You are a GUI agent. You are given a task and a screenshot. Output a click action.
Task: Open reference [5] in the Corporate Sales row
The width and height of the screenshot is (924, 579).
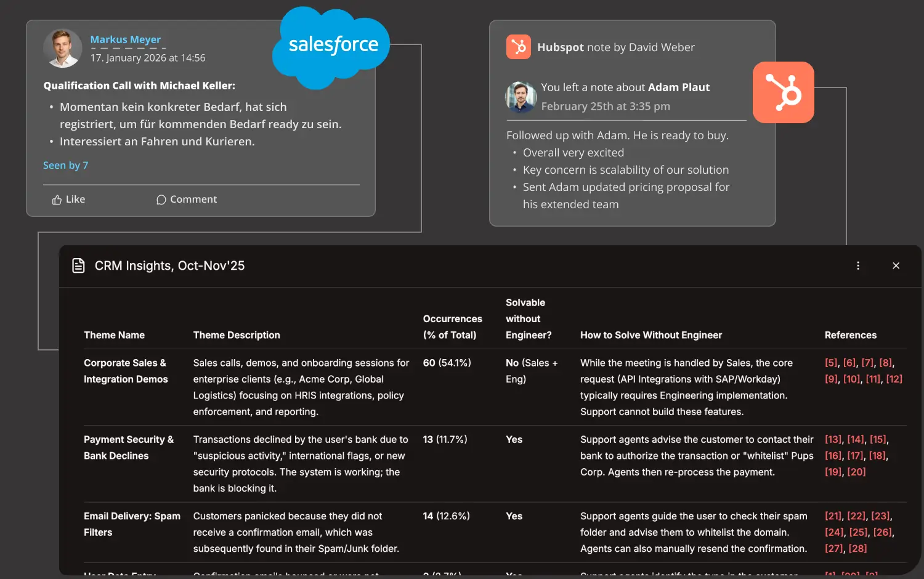point(830,363)
